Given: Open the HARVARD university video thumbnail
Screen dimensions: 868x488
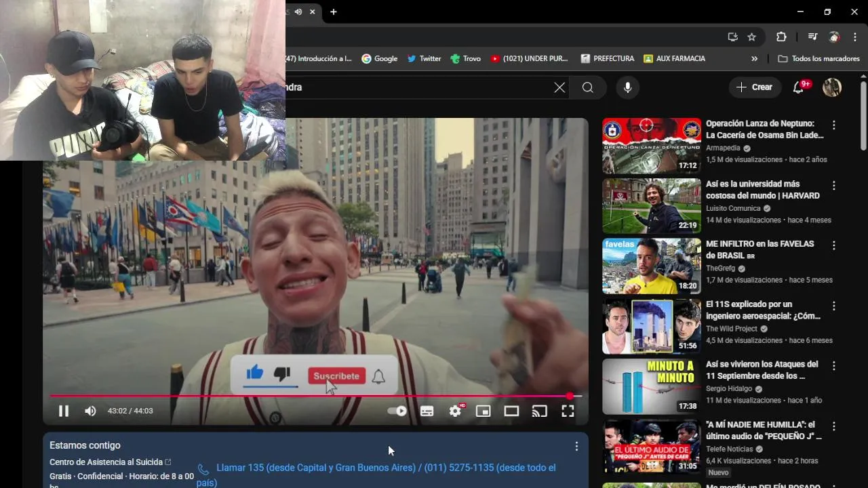Looking at the screenshot, I should coord(652,206).
